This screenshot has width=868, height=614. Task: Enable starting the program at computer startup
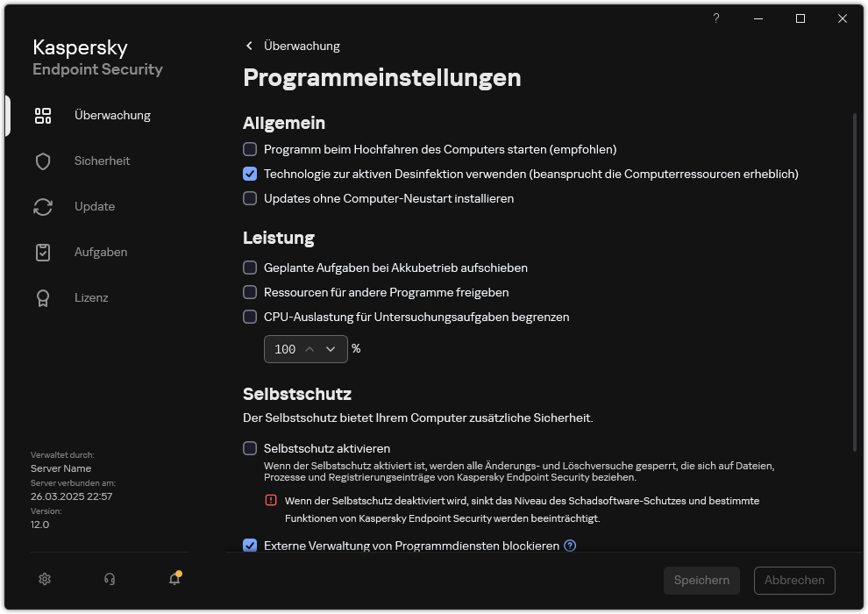click(250, 149)
